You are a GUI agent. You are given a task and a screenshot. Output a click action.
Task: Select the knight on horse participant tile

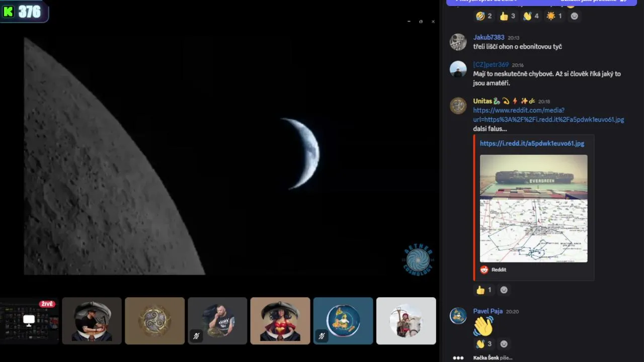coord(406,321)
